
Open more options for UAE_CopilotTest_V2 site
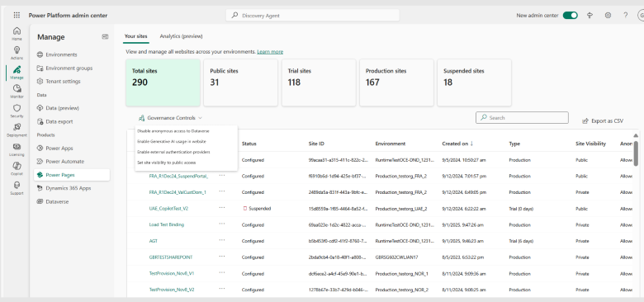222,208
